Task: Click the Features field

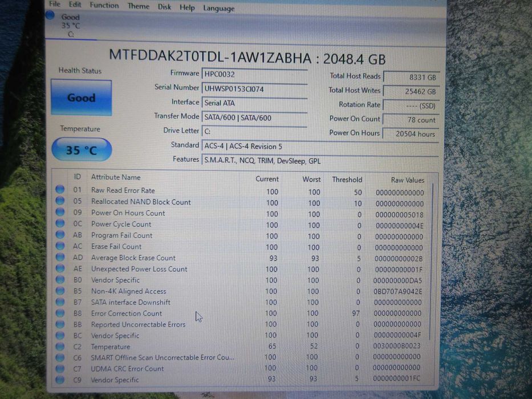Action: click(x=320, y=161)
